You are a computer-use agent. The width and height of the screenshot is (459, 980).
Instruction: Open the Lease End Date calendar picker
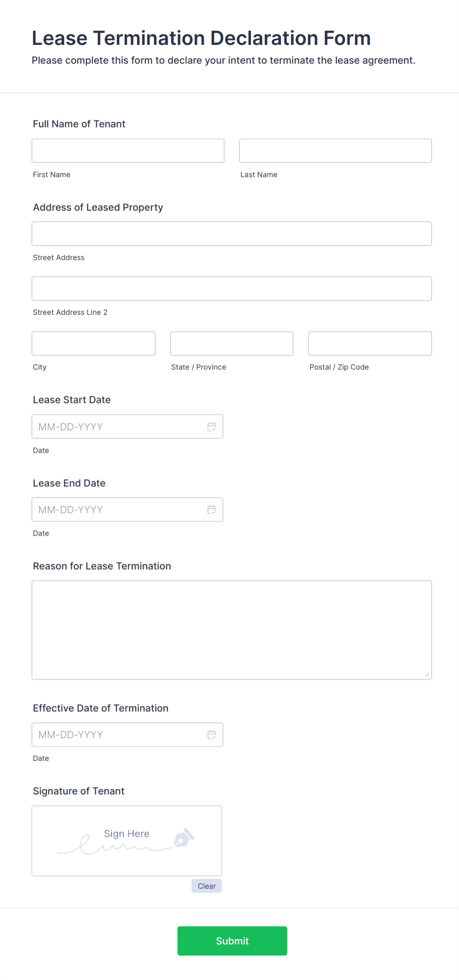click(212, 509)
